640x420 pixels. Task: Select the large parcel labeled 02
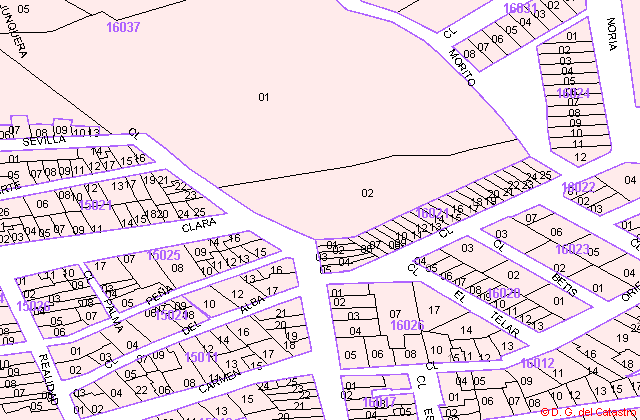click(x=367, y=193)
